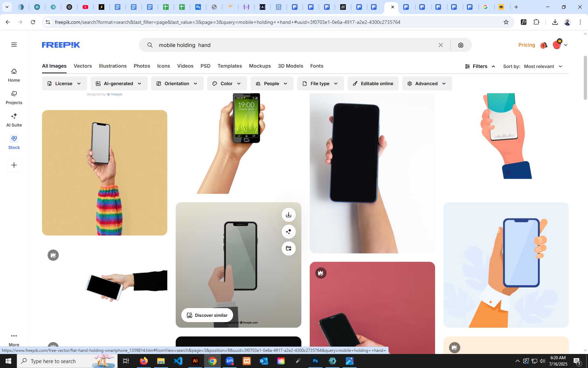Open the Windows Start menu
This screenshot has height=368, width=588.
click(8, 361)
